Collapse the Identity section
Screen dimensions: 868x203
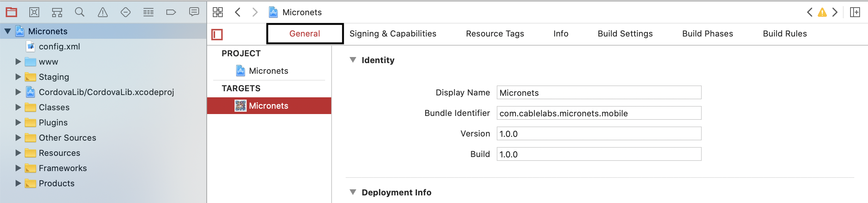click(353, 60)
